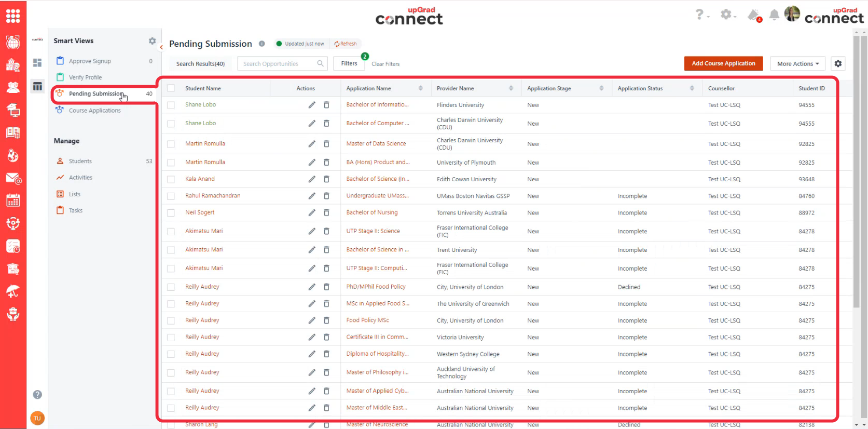Collapse the Smart Views side panel arrow

[161, 47]
